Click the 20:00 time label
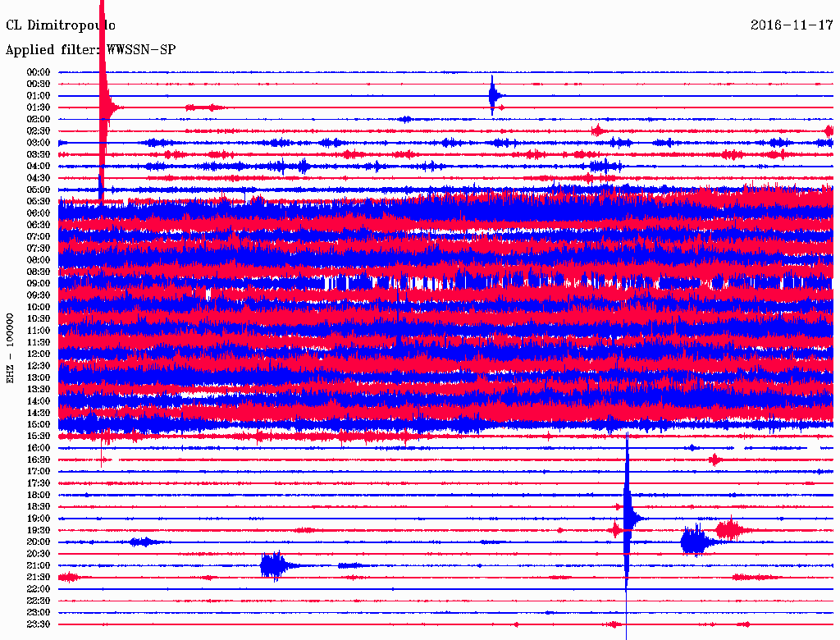The width and height of the screenshot is (840, 640). [x=39, y=542]
